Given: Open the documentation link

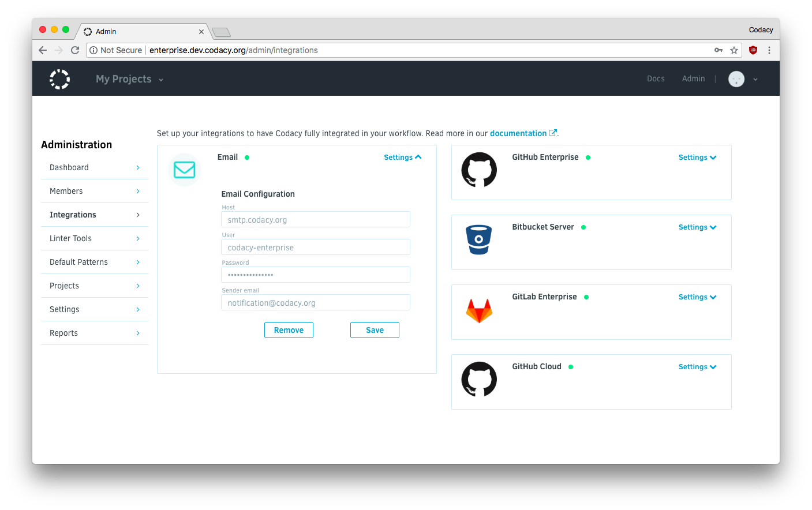Looking at the screenshot, I should tap(518, 133).
